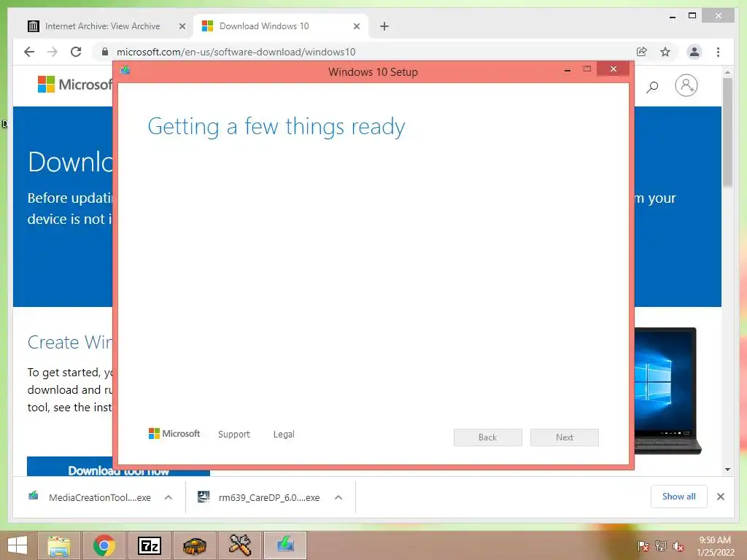Open Chrome three-dot menu
The width and height of the screenshot is (747, 560).
click(x=718, y=52)
